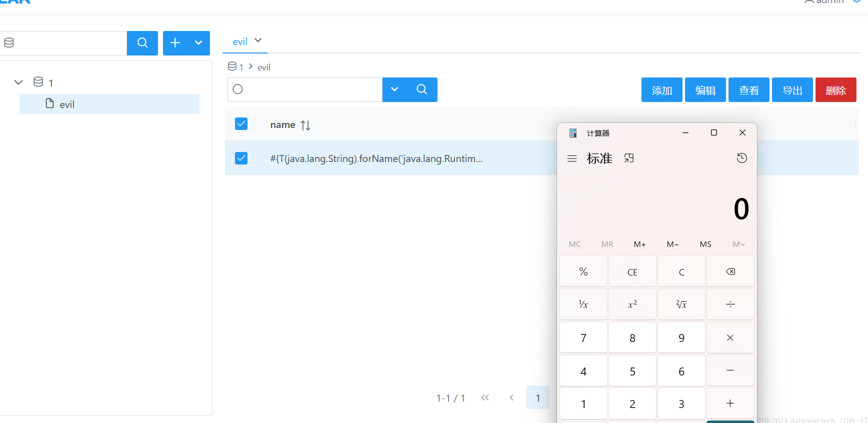Click the 导出 export button
This screenshot has height=423, width=868.
tap(792, 90)
